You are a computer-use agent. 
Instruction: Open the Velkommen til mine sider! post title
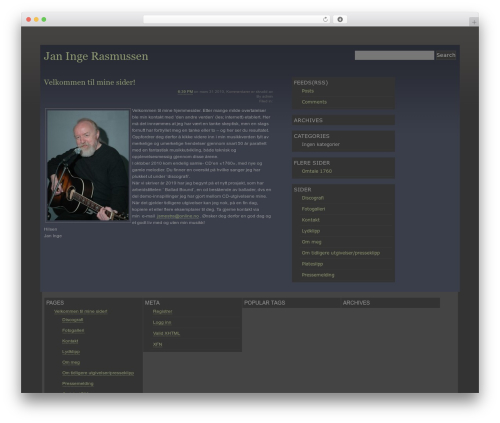pos(90,82)
